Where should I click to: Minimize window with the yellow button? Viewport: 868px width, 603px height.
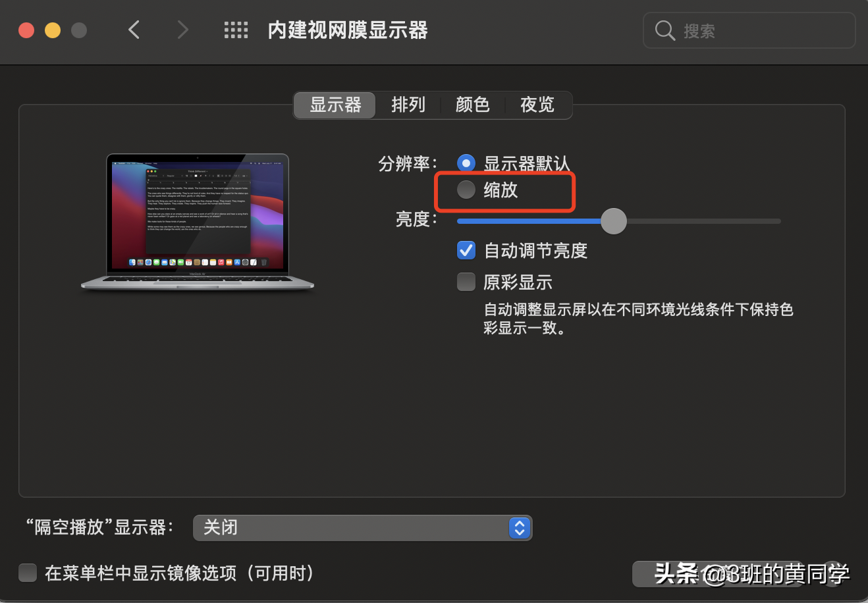pos(53,30)
